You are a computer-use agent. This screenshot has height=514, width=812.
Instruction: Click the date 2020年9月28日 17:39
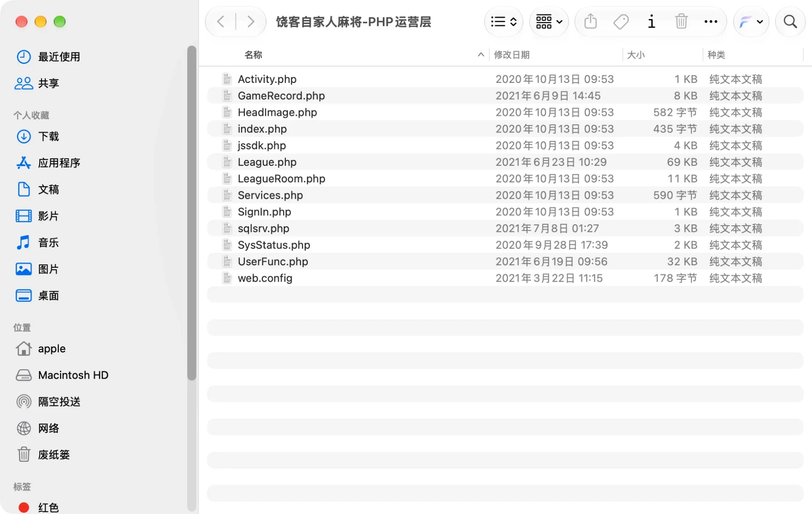(551, 245)
